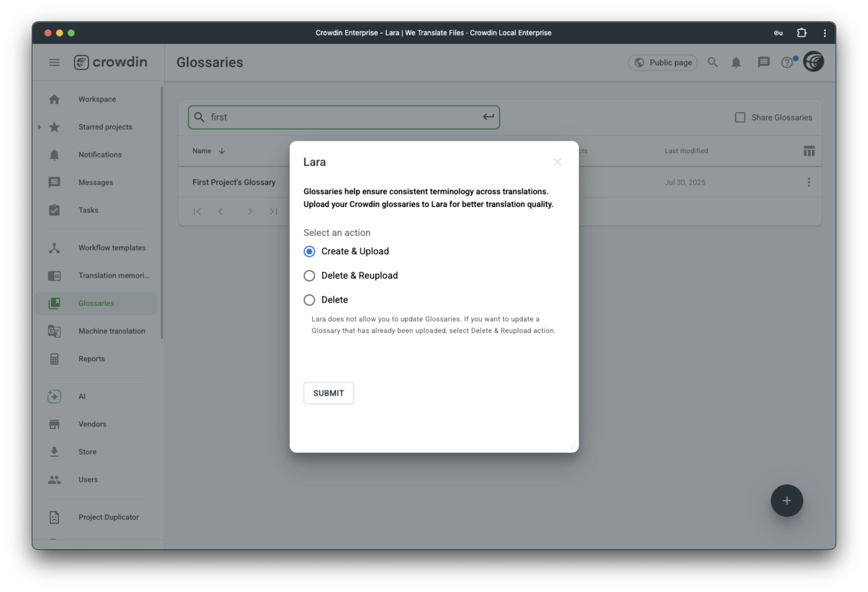Open the browser three-dot menu

[825, 33]
